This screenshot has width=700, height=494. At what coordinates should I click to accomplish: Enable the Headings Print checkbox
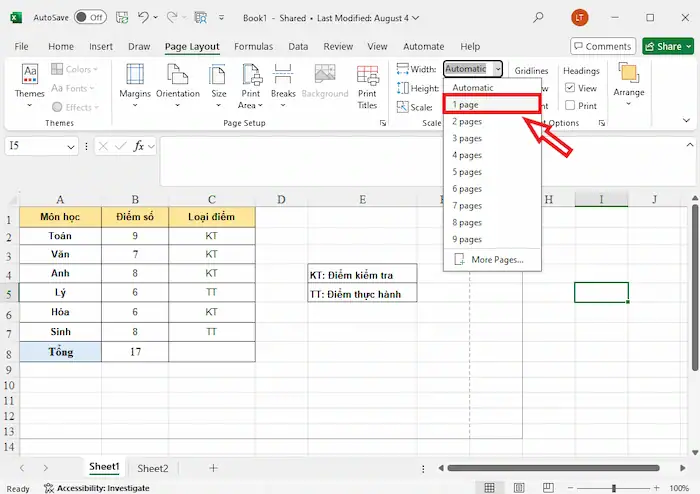(570, 105)
